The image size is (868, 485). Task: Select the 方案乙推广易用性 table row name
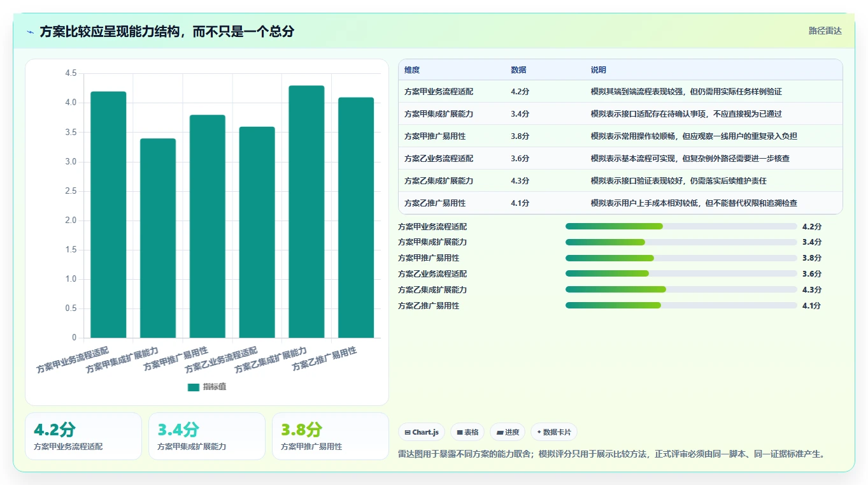click(435, 203)
